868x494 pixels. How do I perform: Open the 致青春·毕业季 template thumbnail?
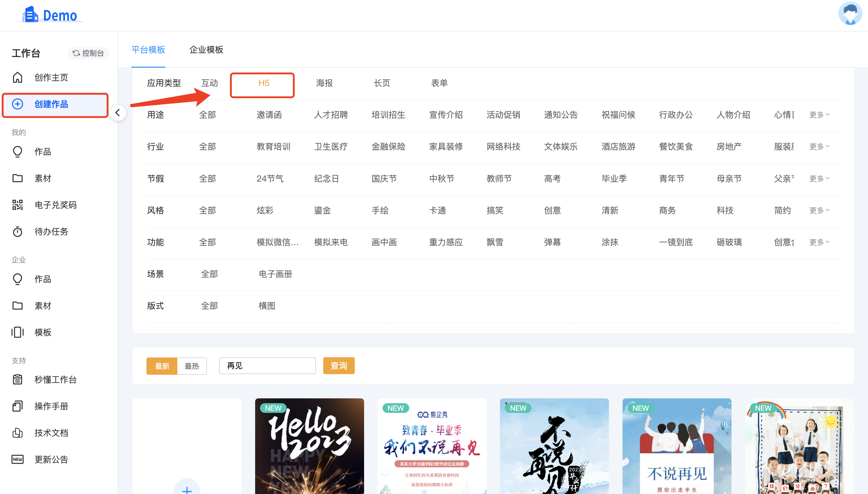tap(432, 446)
